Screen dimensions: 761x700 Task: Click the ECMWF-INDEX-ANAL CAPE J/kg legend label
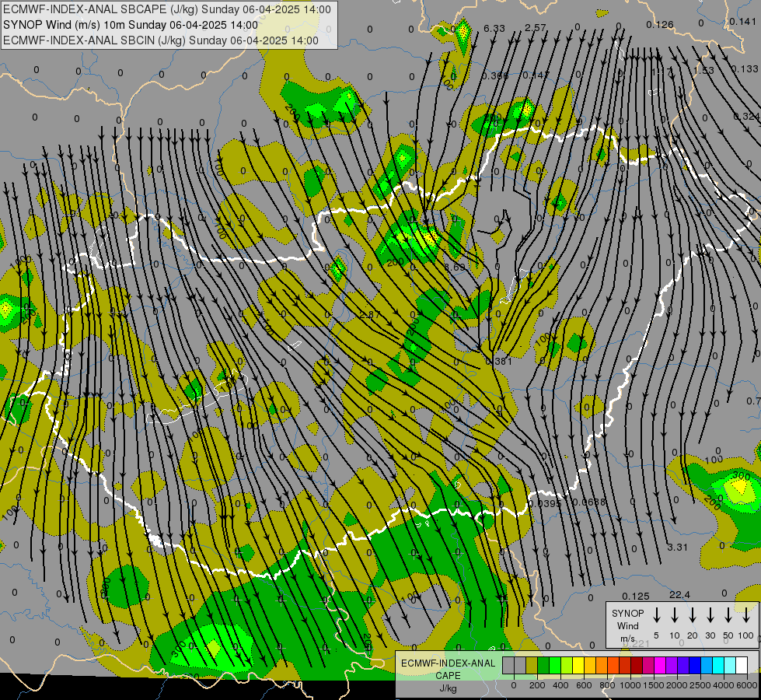448,675
